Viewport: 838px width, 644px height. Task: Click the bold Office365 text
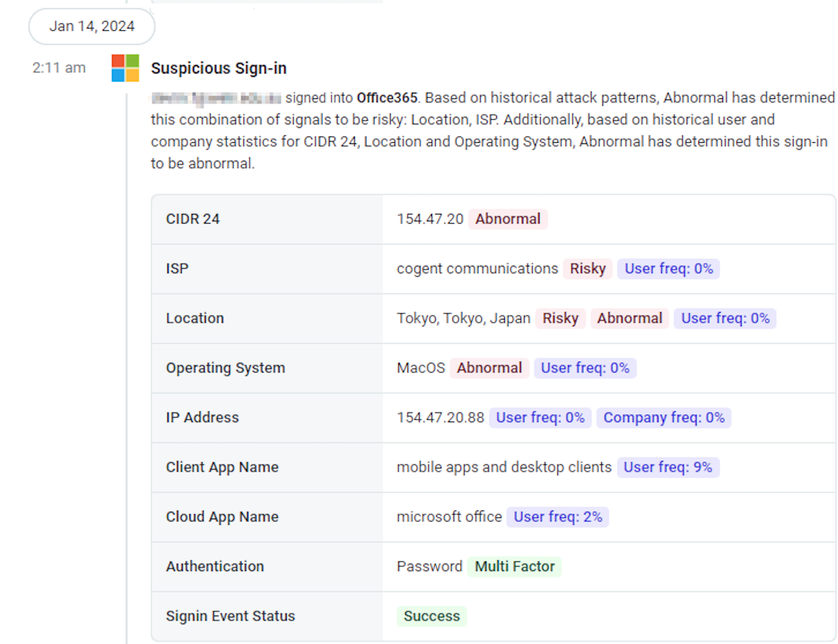click(387, 98)
